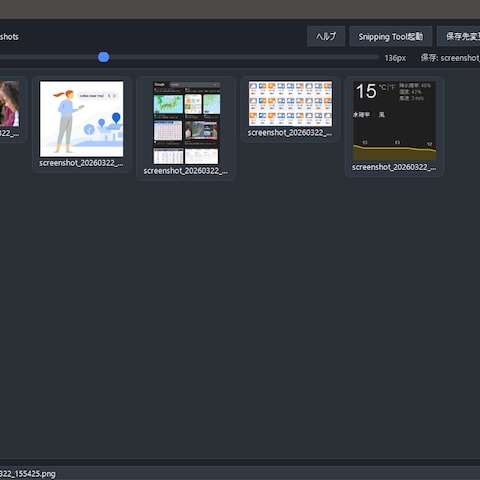The image size is (480, 480).
Task: Click the gray window title bar
Action: coord(240,9)
